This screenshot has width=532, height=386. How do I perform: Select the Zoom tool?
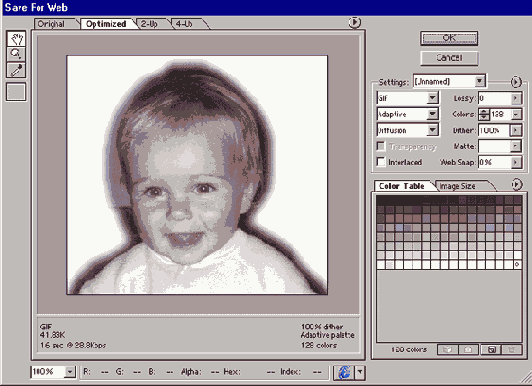[x=16, y=54]
